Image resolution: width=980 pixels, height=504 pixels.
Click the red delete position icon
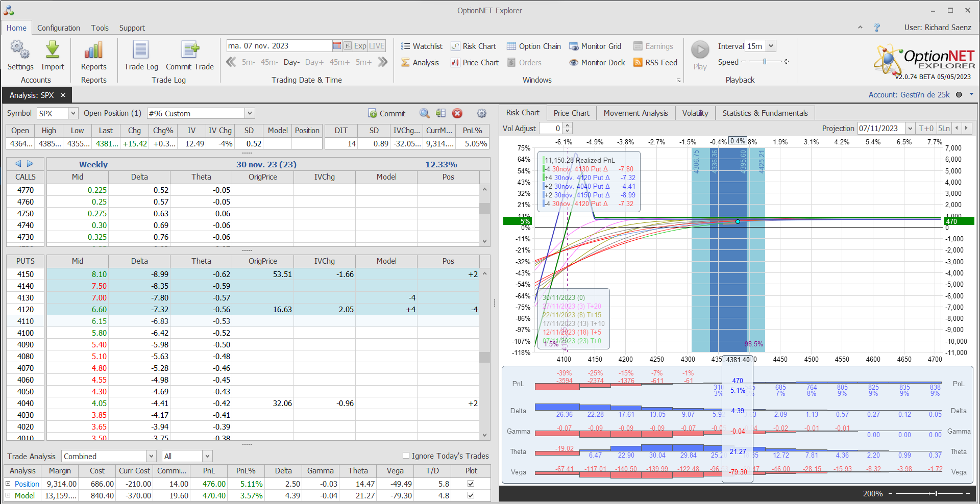pos(457,113)
